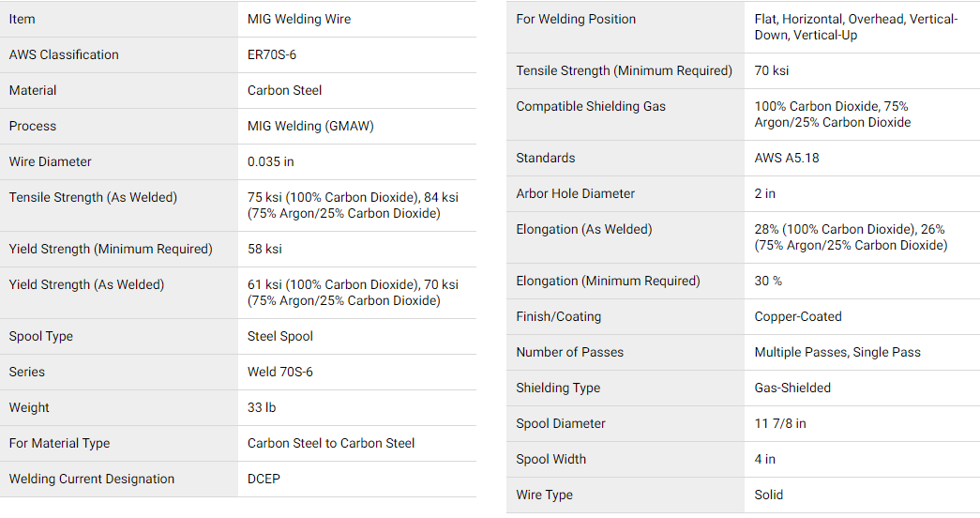This screenshot has height=518, width=980.
Task: Click Tensile Strength (As Welded) label
Action: coord(93,198)
